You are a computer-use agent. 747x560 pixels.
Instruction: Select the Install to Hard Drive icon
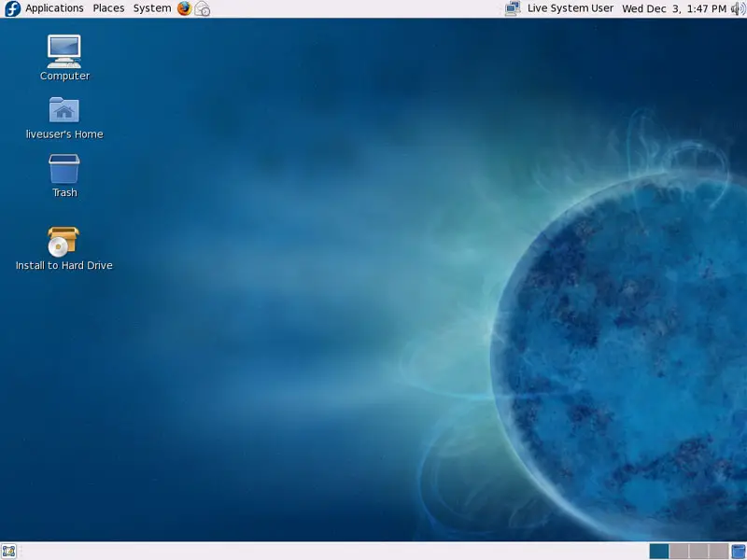tap(64, 248)
